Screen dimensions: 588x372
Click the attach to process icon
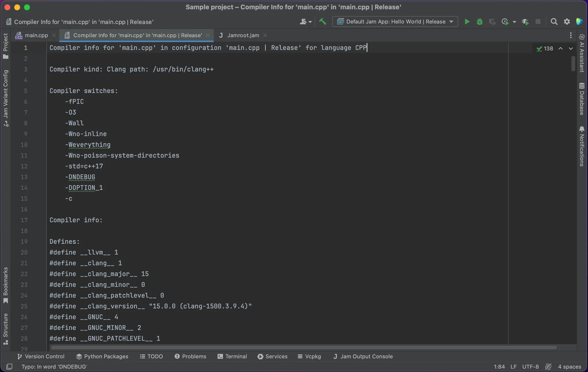tap(525, 22)
